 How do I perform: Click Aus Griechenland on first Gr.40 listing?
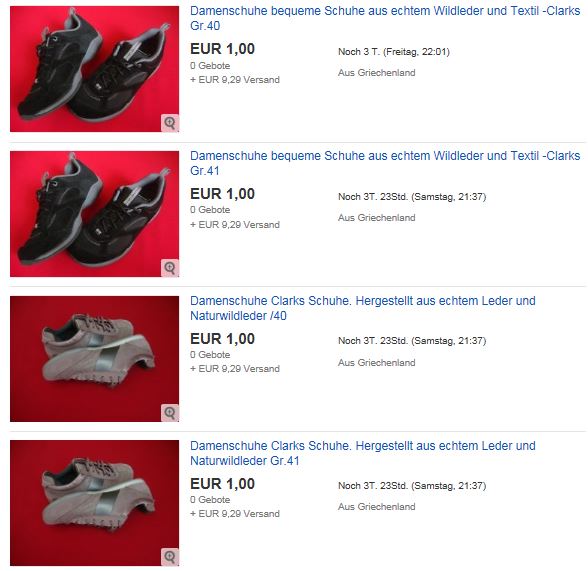[376, 73]
